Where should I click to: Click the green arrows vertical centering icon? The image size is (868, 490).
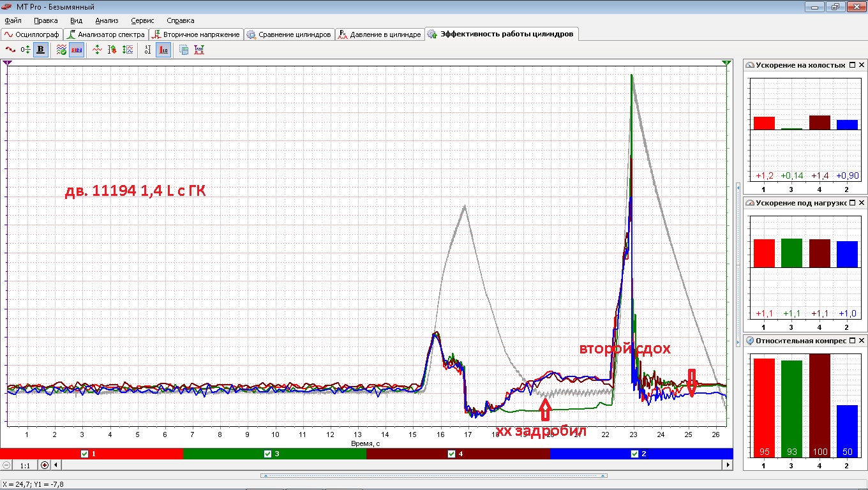click(x=97, y=49)
